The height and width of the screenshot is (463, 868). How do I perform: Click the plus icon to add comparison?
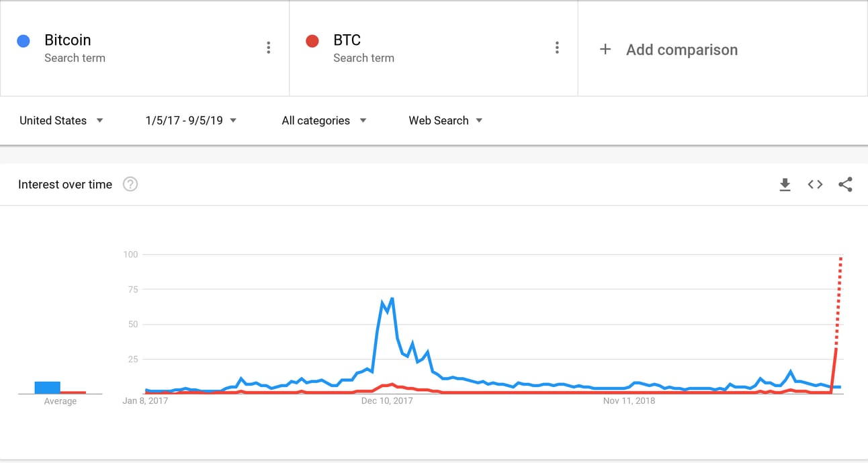click(605, 49)
